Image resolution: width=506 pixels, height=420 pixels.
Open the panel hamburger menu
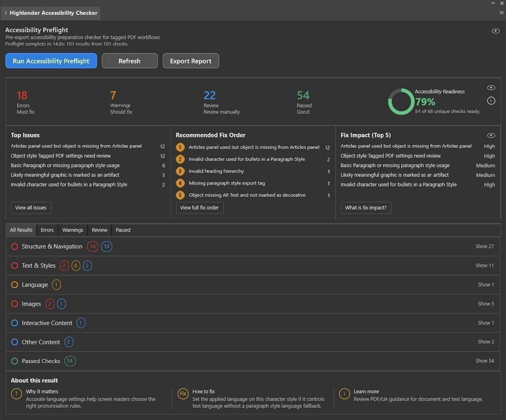501,13
